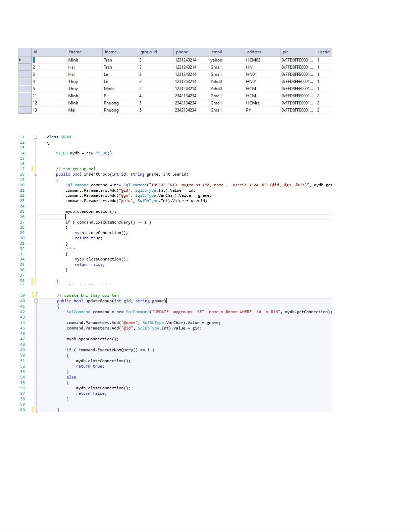The image size is (411, 532).
Task: Click the comment "// tao gruoup moi"
Action: pos(76,169)
